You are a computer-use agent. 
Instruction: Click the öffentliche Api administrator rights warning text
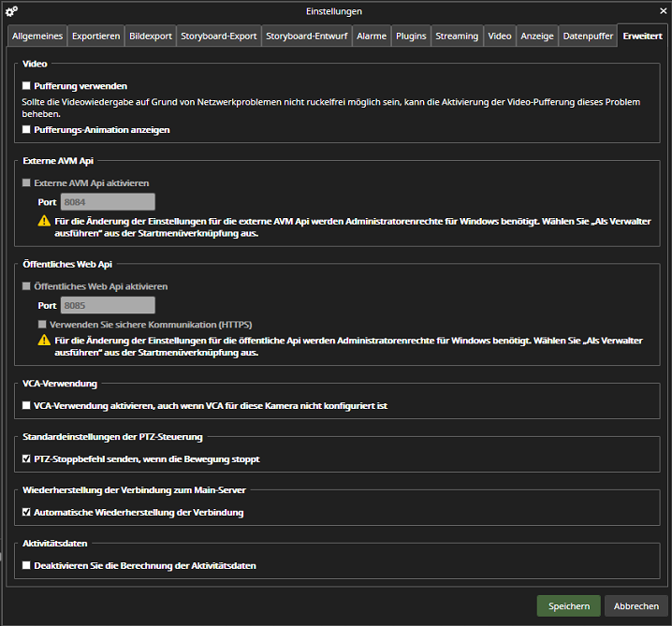coord(348,346)
